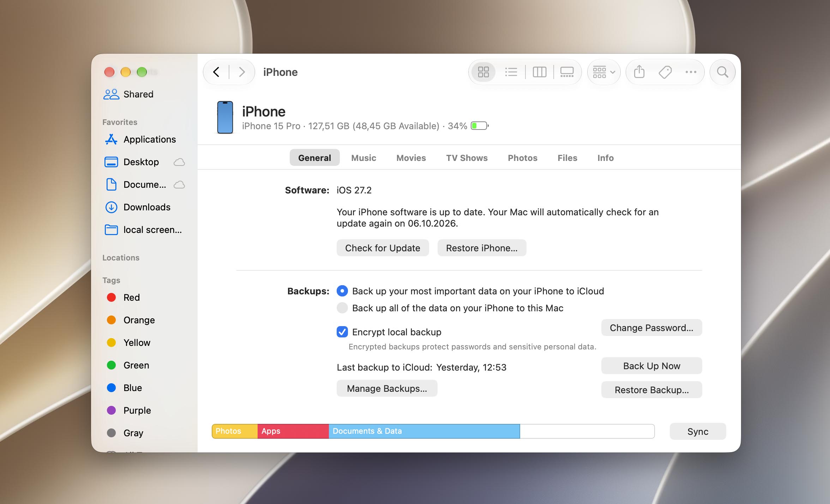
Task: Select the Purple tag
Action: click(144, 410)
